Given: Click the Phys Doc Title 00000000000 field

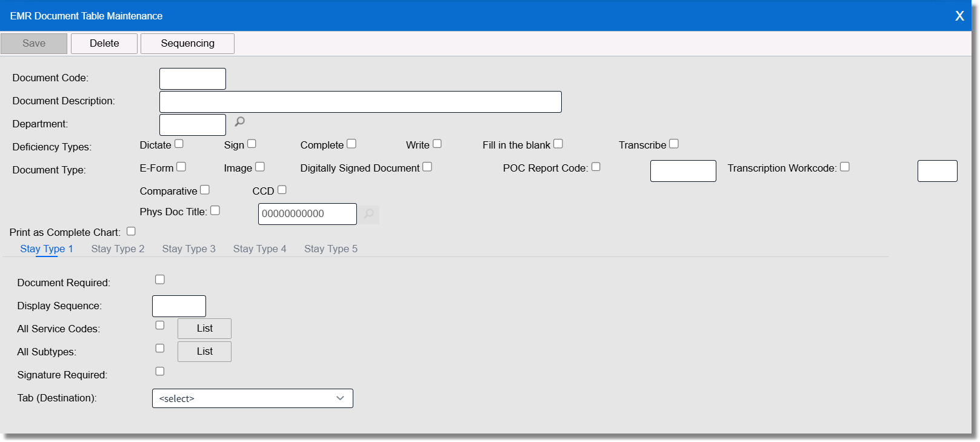Looking at the screenshot, I should [307, 214].
